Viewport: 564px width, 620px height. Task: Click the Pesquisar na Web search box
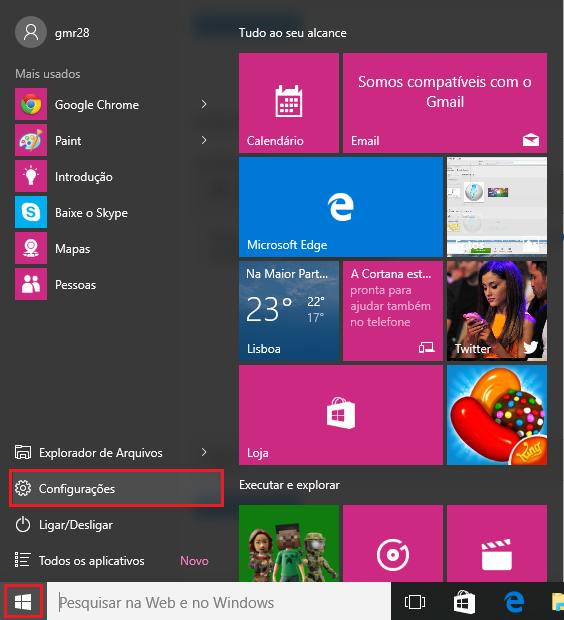(x=219, y=602)
